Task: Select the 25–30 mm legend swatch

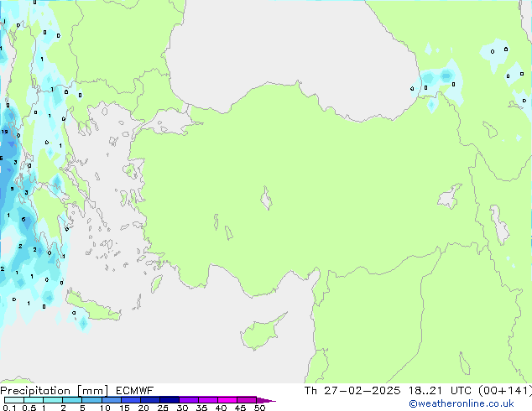Action: pos(170,400)
